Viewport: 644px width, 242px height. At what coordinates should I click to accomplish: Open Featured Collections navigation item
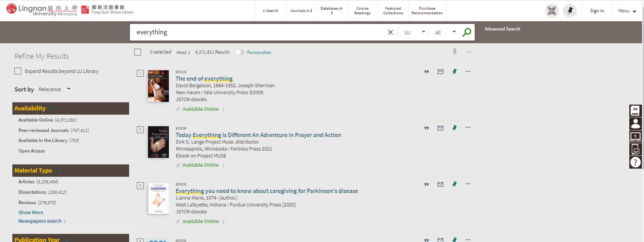click(x=393, y=11)
